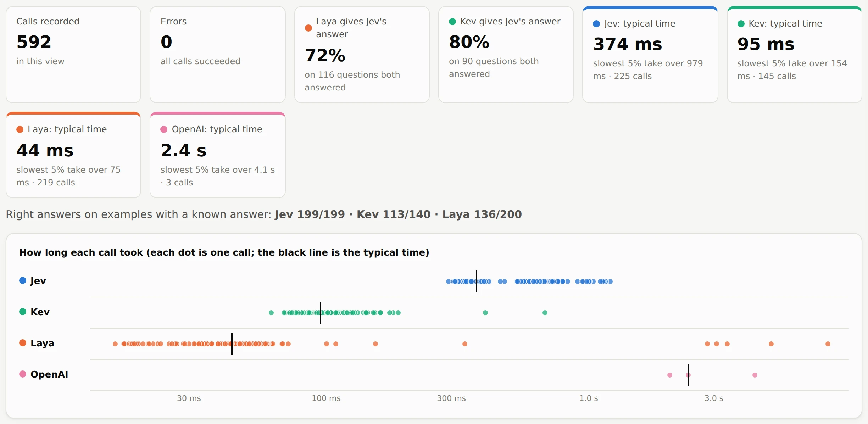Click the rightmost pink OpenAI call dot
Image resolution: width=868 pixels, height=424 pixels.
(755, 375)
